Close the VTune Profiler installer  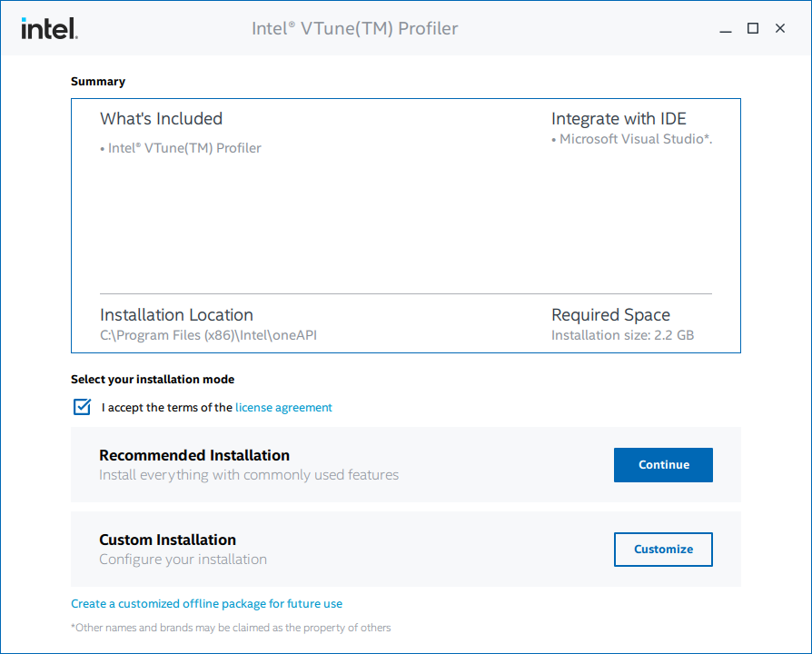[779, 28]
